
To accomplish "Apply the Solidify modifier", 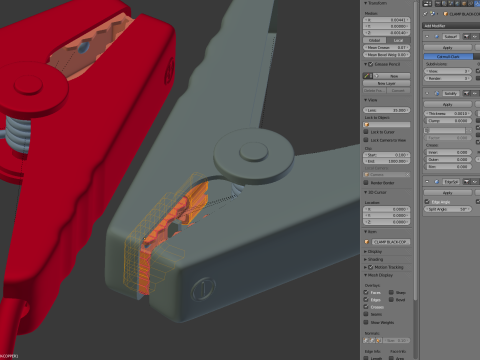I will (448, 104).
